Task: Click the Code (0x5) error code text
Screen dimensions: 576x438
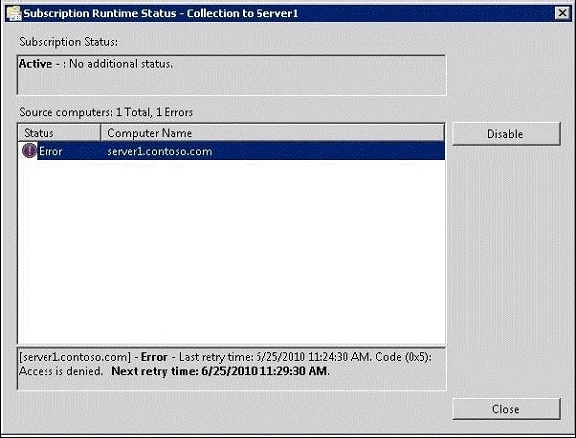Action: point(403,357)
